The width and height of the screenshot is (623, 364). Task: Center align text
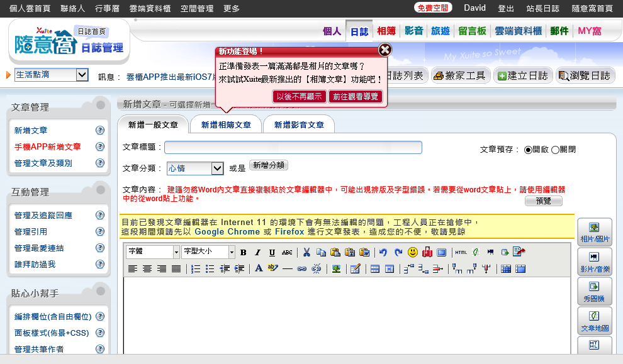[x=147, y=268]
